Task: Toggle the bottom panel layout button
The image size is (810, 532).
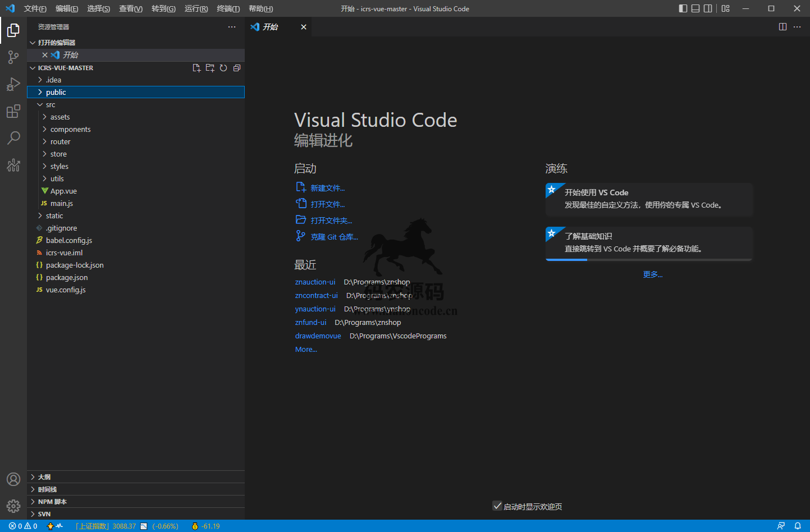Action: [695, 8]
